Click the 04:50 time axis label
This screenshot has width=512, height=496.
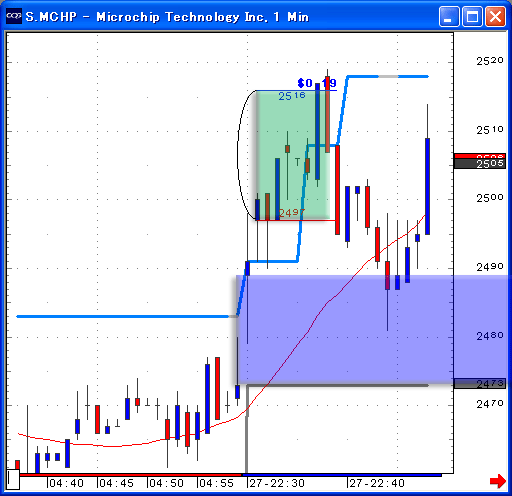click(x=167, y=483)
